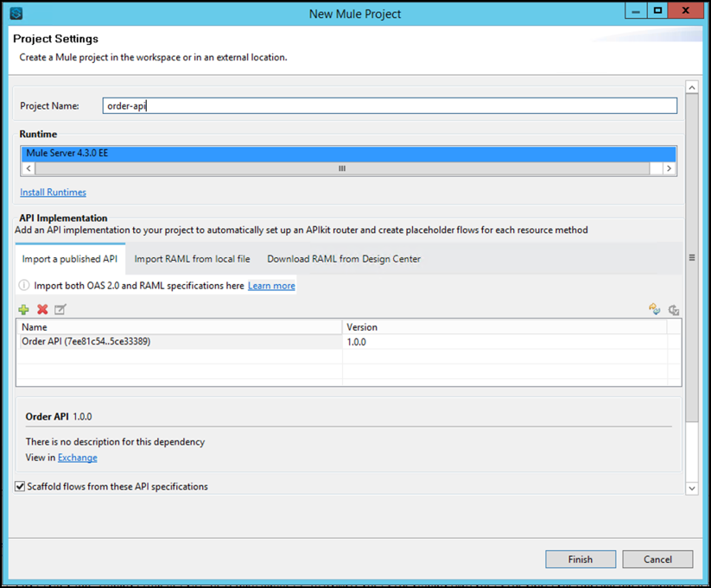This screenshot has width=711, height=588.
Task: Toggle Scaffold flows from these API specifications
Action: pyautogui.click(x=20, y=486)
